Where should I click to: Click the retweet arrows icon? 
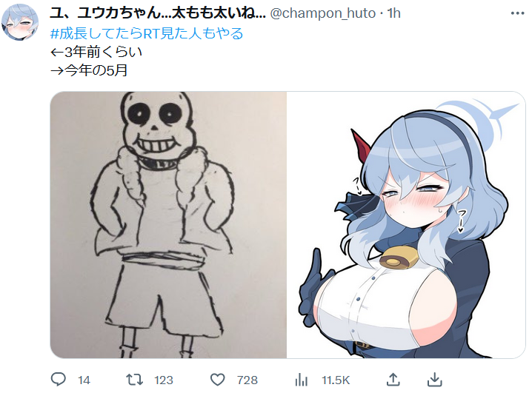pos(134,380)
